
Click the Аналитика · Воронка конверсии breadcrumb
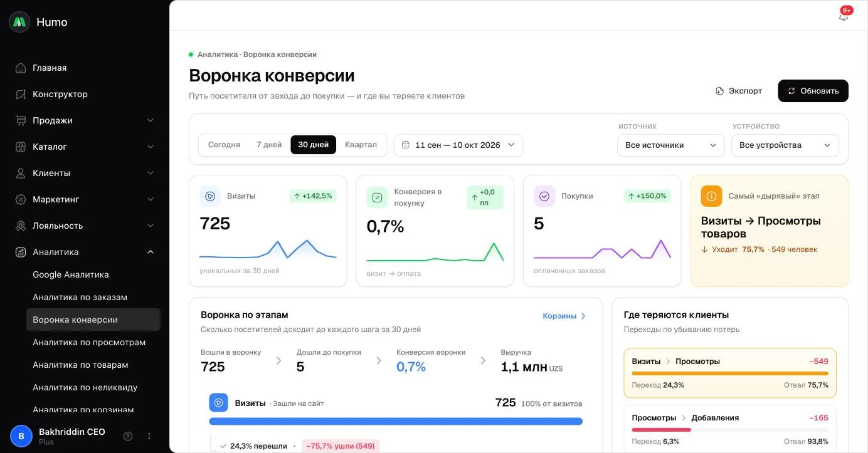[257, 55]
